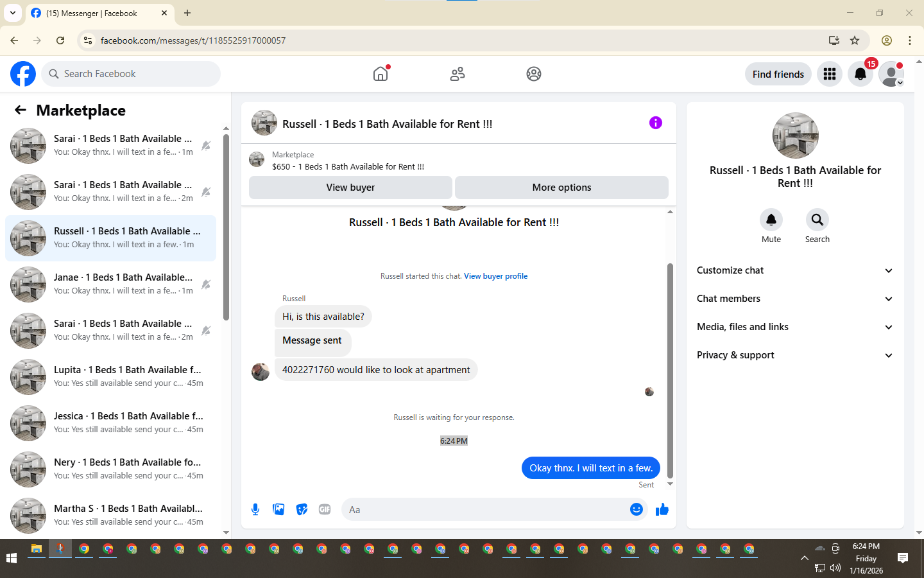Viewport: 924px width, 578px height.
Task: Go back in browser history
Action: coord(14,40)
